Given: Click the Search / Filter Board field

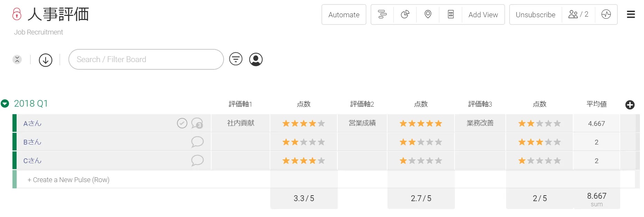Looking at the screenshot, I should point(146,59).
